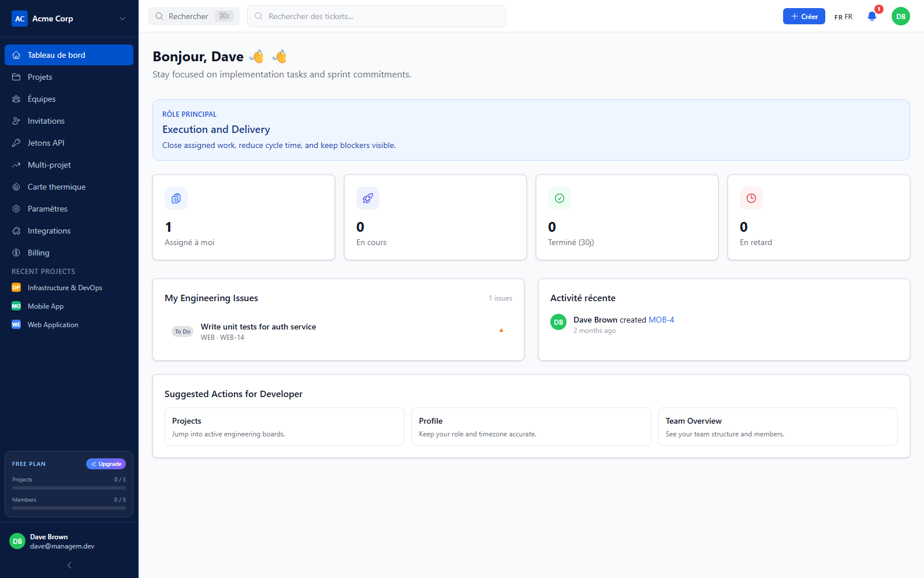Open the Team Overview suggested action card

coord(778,427)
